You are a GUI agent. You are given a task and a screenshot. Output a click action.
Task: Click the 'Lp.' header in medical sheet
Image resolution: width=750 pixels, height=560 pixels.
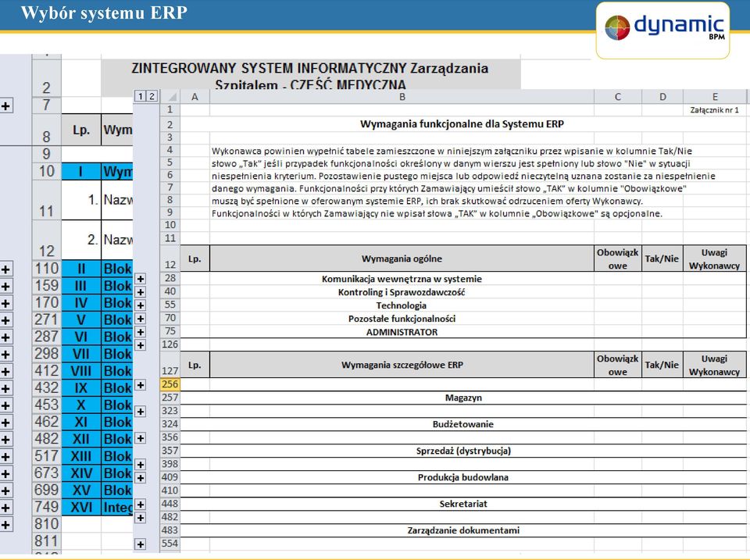tap(81, 130)
